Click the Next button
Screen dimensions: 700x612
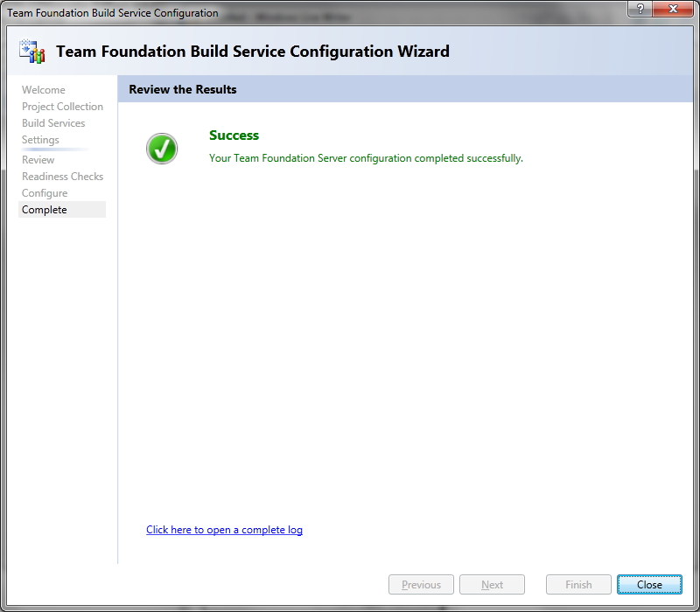[x=492, y=584]
